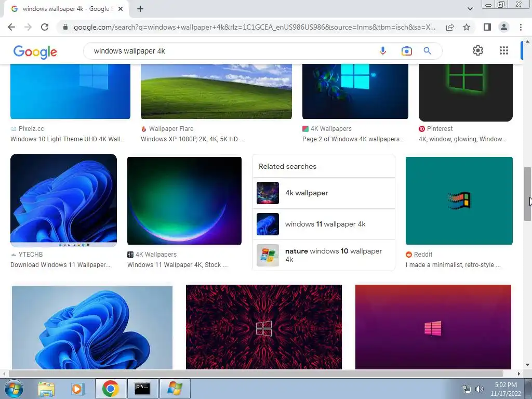Select related search windows 11 wallpaper 4k
The image size is (532, 399).
point(324,224)
